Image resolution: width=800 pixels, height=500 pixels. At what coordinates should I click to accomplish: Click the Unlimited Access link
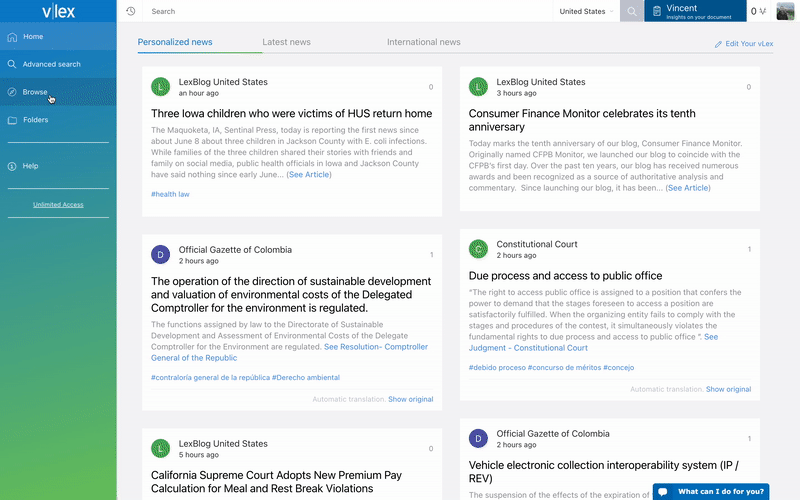58,205
